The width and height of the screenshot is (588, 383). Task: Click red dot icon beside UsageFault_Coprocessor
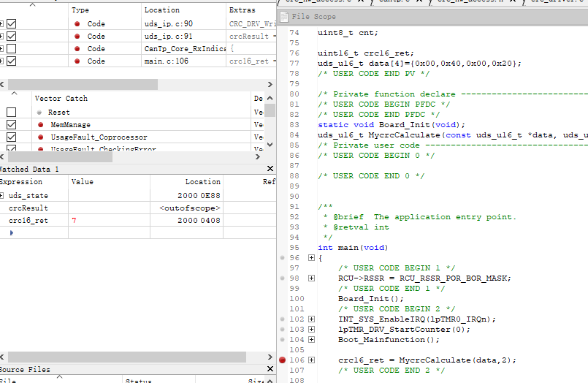(40, 137)
